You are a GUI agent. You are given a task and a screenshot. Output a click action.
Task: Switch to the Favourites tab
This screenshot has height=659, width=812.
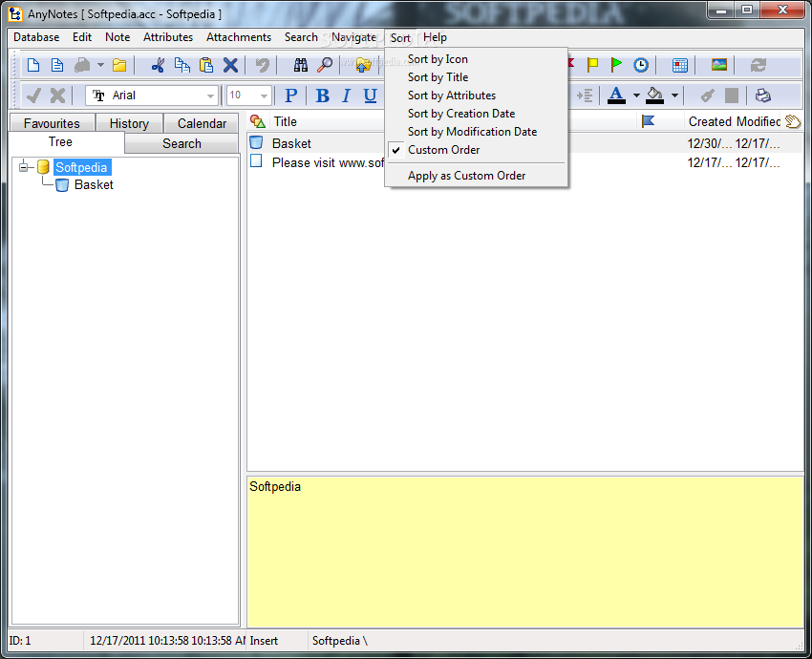point(52,123)
